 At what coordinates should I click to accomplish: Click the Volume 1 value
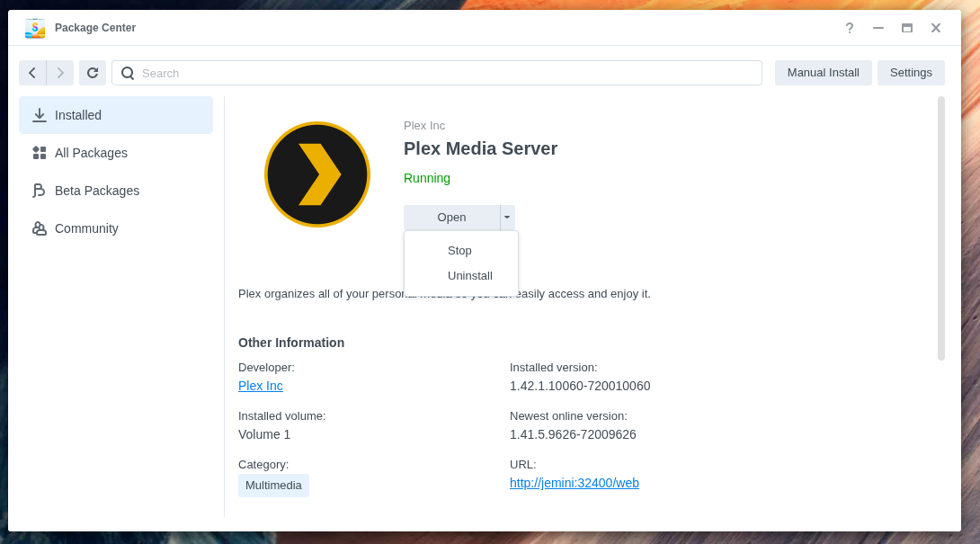[264, 434]
